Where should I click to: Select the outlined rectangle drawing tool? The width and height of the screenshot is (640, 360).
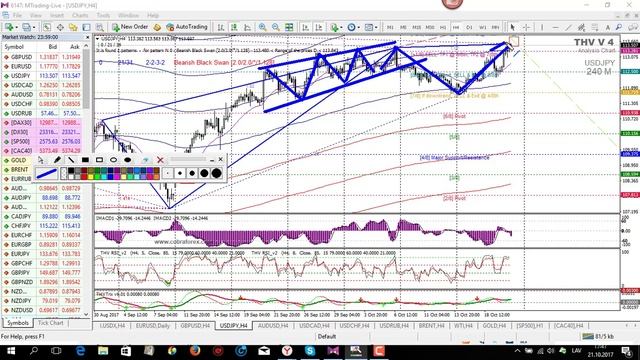[x=99, y=160]
